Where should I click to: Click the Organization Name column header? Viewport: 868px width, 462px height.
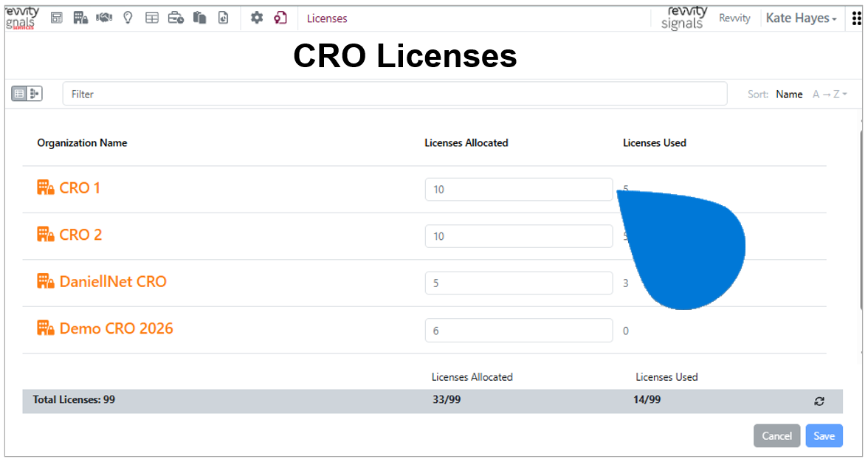(82, 142)
